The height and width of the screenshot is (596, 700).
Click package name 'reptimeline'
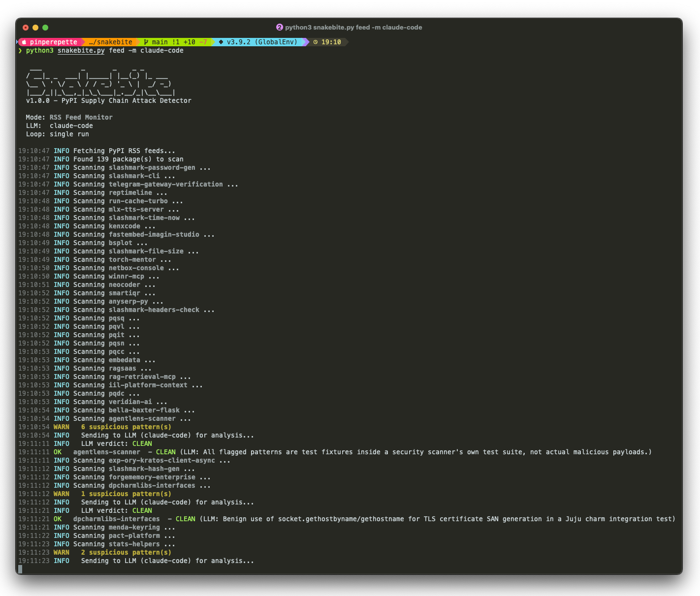pyautogui.click(x=130, y=193)
